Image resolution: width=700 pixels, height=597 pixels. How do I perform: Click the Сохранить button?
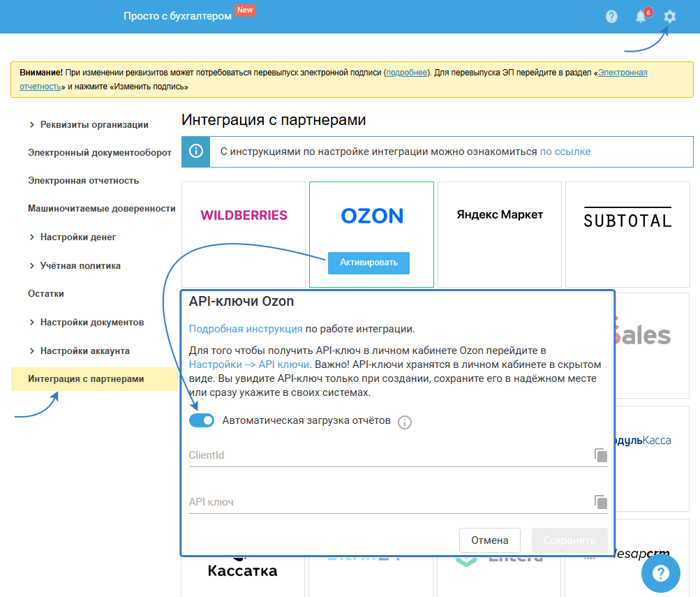pyautogui.click(x=569, y=540)
